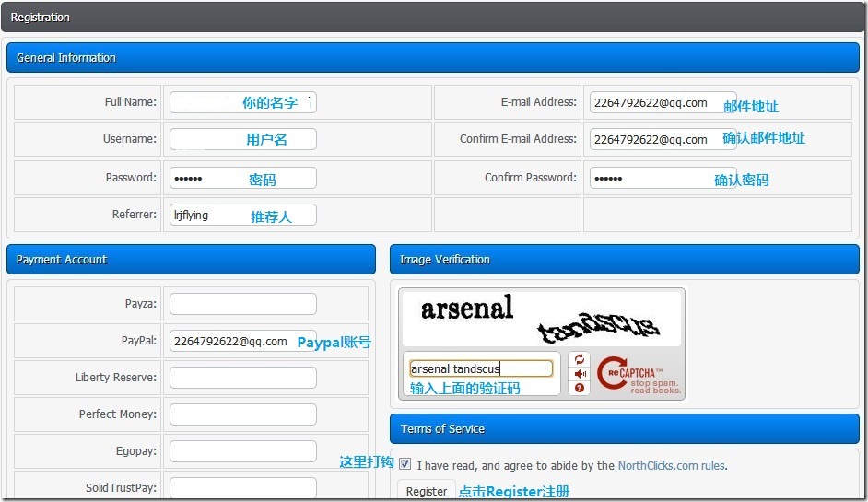Viewport: 868px width, 502px height.
Task: Click the Liberty Reserve input field
Action: click(x=242, y=378)
